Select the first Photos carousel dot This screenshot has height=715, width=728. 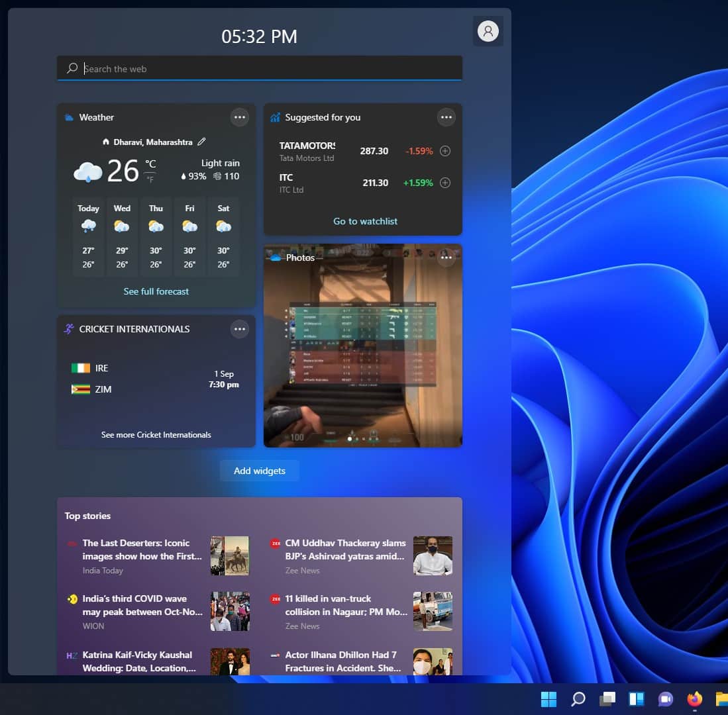[350, 439]
